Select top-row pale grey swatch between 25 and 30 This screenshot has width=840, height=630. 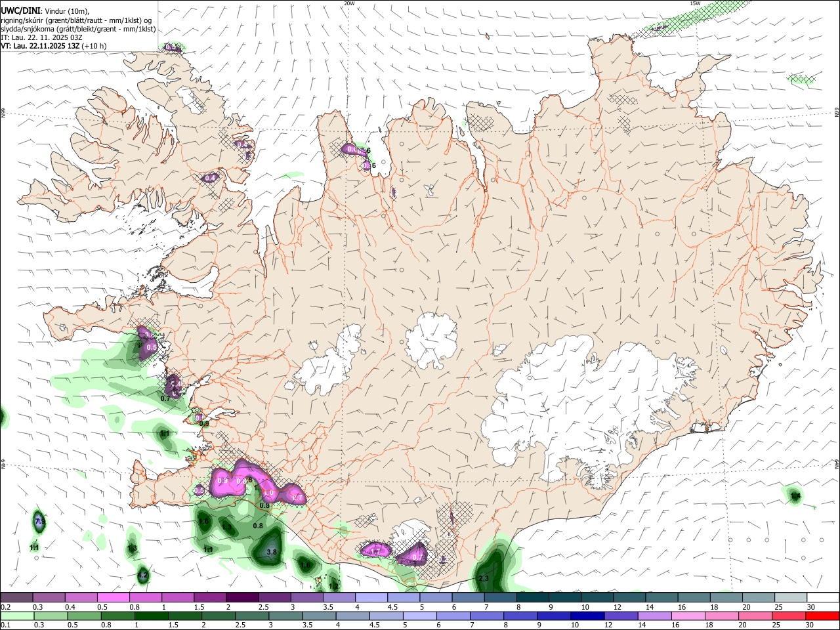point(791,597)
